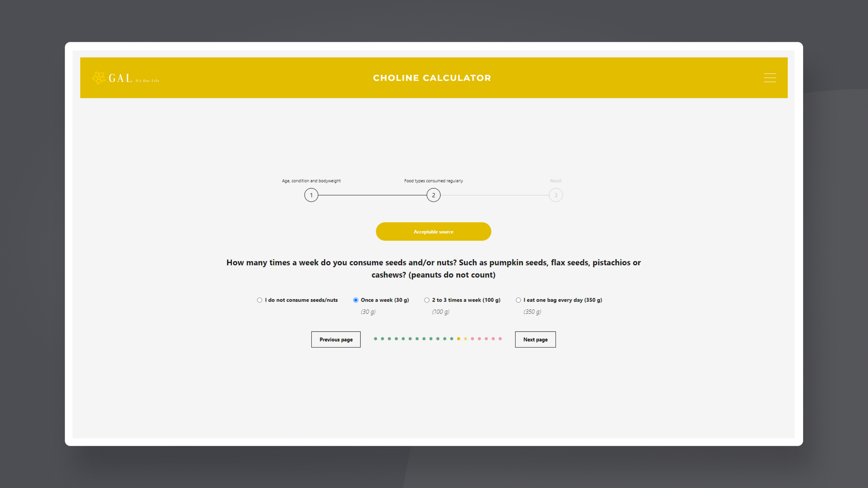Click the italic '(100 g)' hint text

(441, 312)
